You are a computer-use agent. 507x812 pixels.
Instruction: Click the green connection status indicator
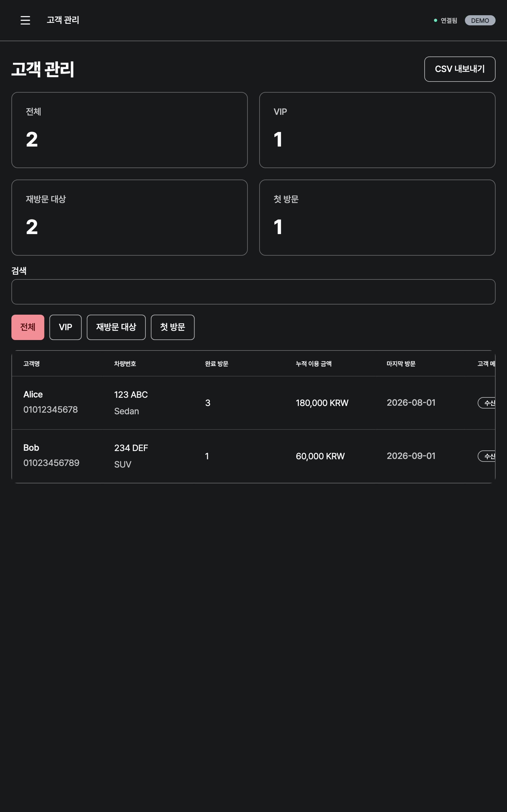445,21
